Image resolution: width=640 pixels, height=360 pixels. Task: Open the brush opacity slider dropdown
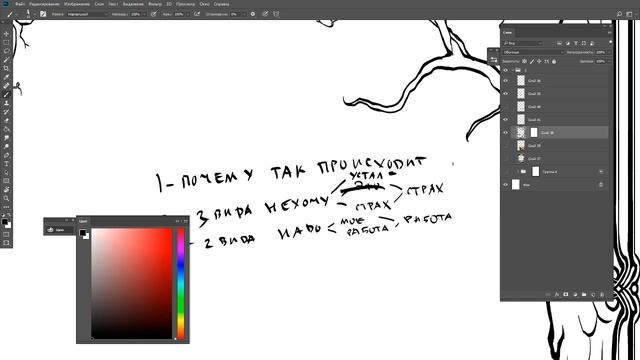pos(144,14)
